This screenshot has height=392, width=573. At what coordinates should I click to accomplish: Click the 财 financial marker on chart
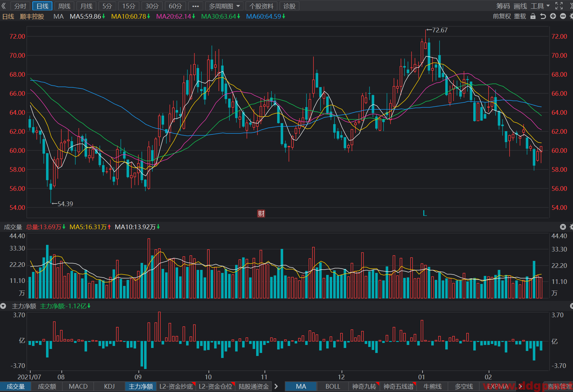coord(261,214)
